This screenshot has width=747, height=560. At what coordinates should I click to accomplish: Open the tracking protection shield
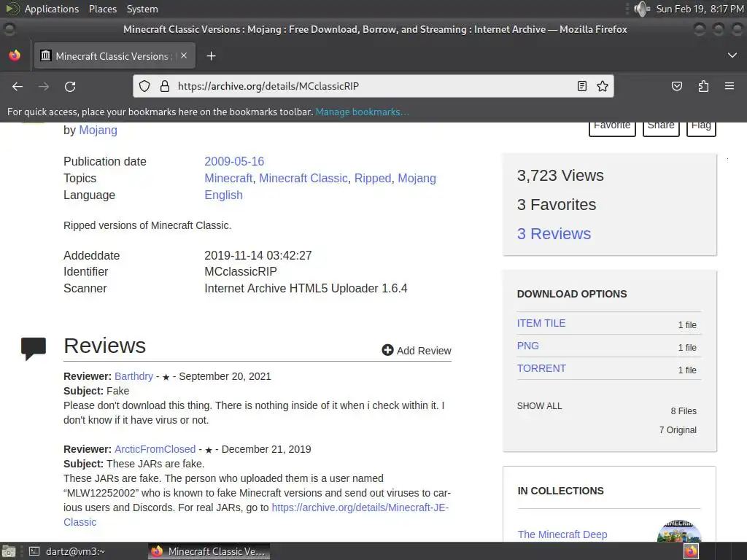(144, 86)
